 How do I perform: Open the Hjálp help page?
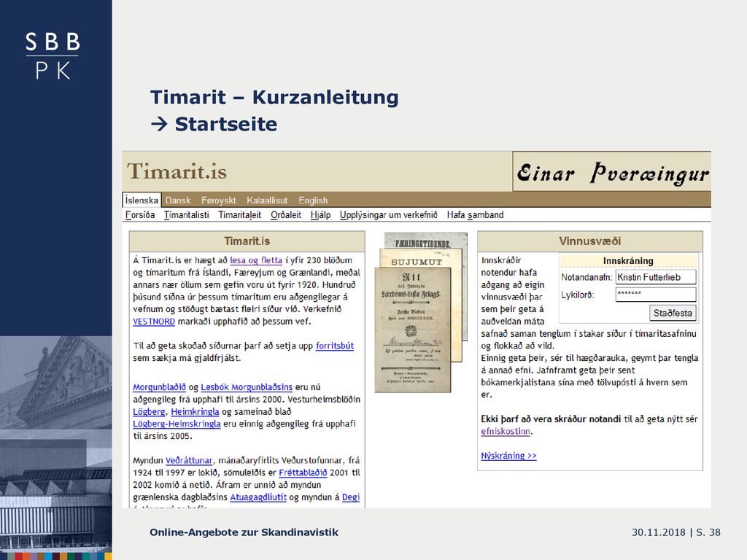[x=321, y=215]
